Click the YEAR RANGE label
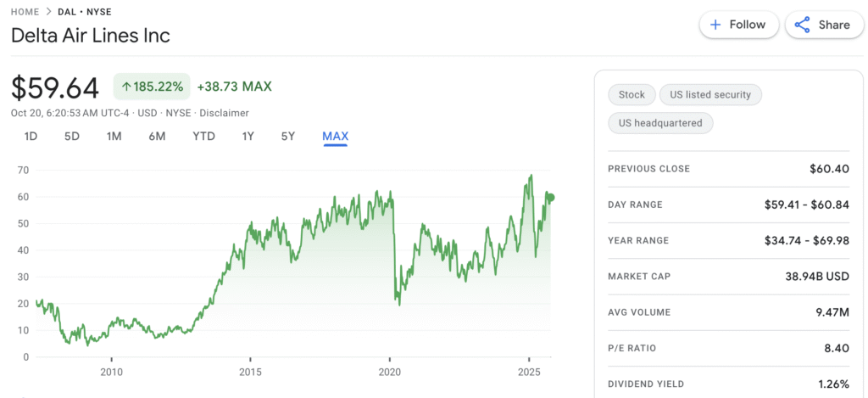868x398 pixels. [638, 240]
